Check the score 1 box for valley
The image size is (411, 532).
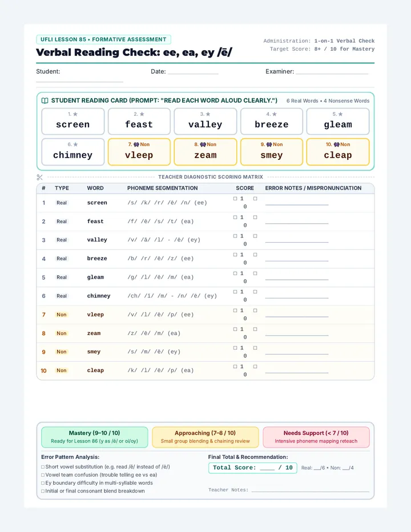pyautogui.click(x=235, y=236)
